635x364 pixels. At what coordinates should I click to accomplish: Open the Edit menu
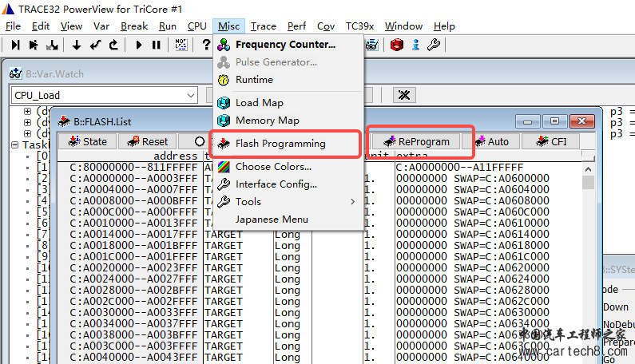41,26
